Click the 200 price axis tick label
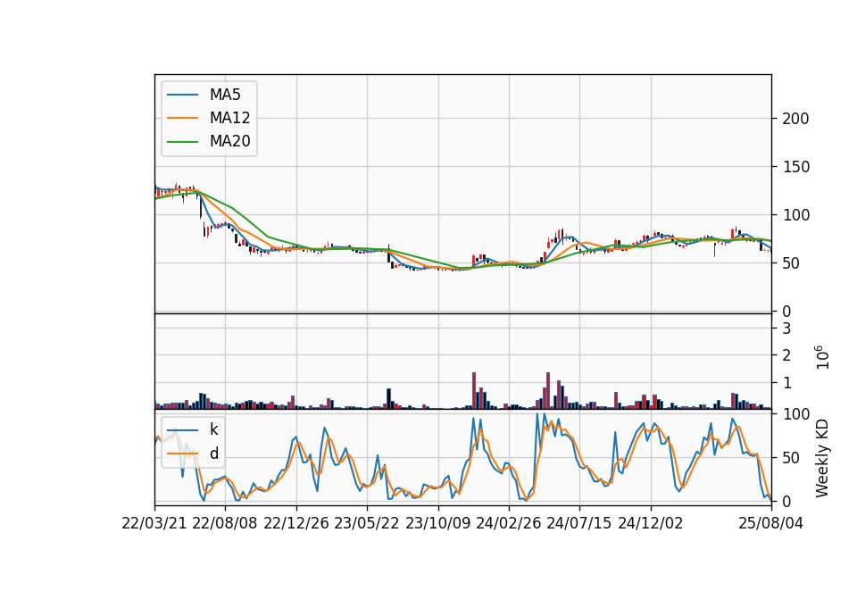The width and height of the screenshot is (857, 616). (795, 119)
